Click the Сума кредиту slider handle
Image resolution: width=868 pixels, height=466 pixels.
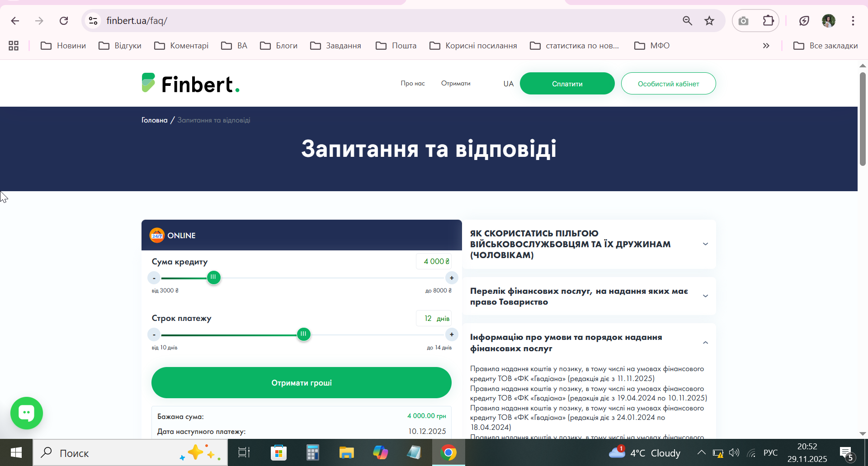tap(213, 277)
